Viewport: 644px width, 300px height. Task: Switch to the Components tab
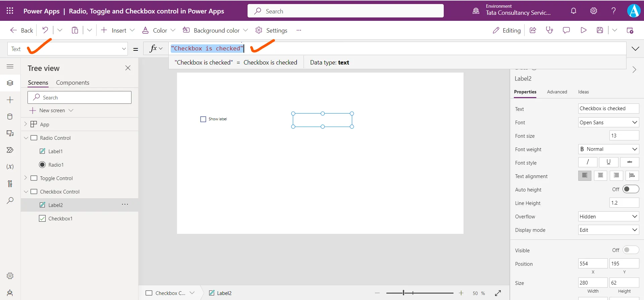pos(72,83)
